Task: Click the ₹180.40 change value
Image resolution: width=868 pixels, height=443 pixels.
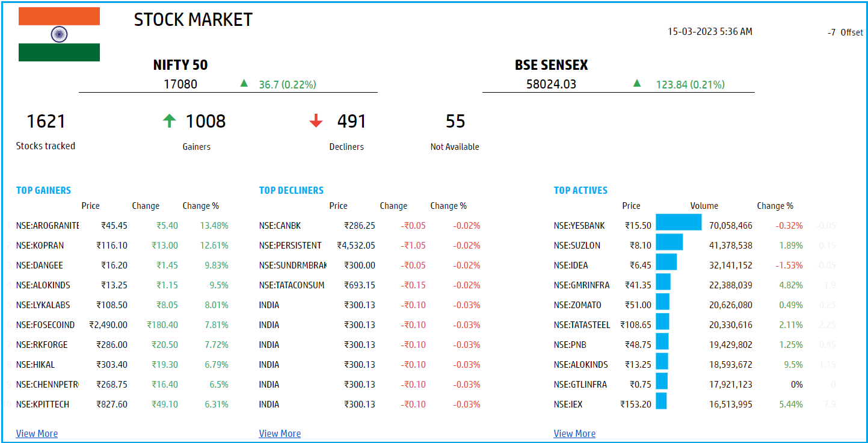Action: tap(162, 325)
